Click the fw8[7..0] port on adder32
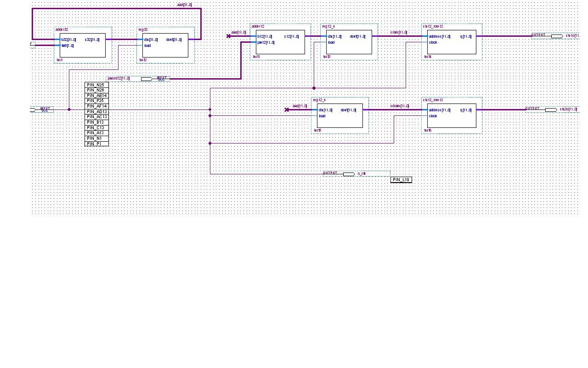The height and width of the screenshot is (368, 588). pos(68,46)
